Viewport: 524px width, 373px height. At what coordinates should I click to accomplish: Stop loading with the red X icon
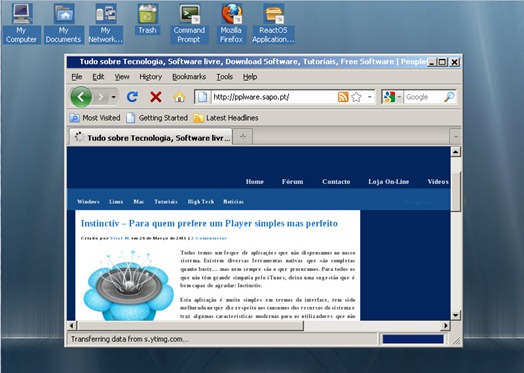[156, 97]
